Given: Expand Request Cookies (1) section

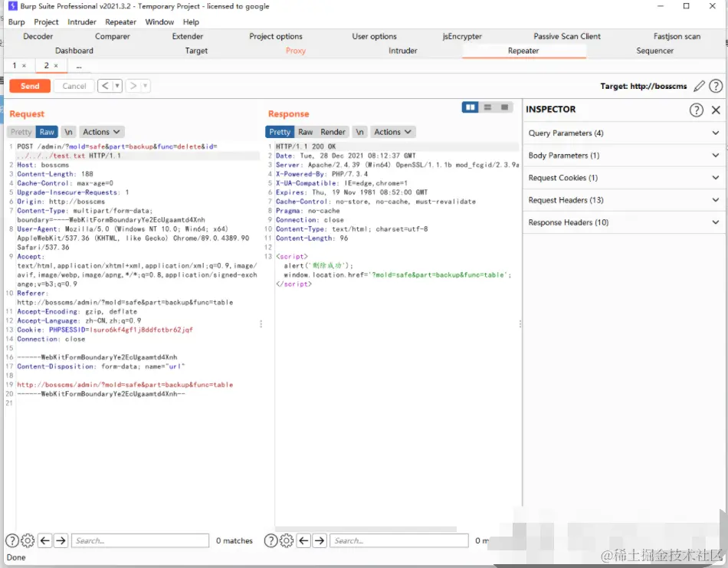Looking at the screenshot, I should point(624,178).
